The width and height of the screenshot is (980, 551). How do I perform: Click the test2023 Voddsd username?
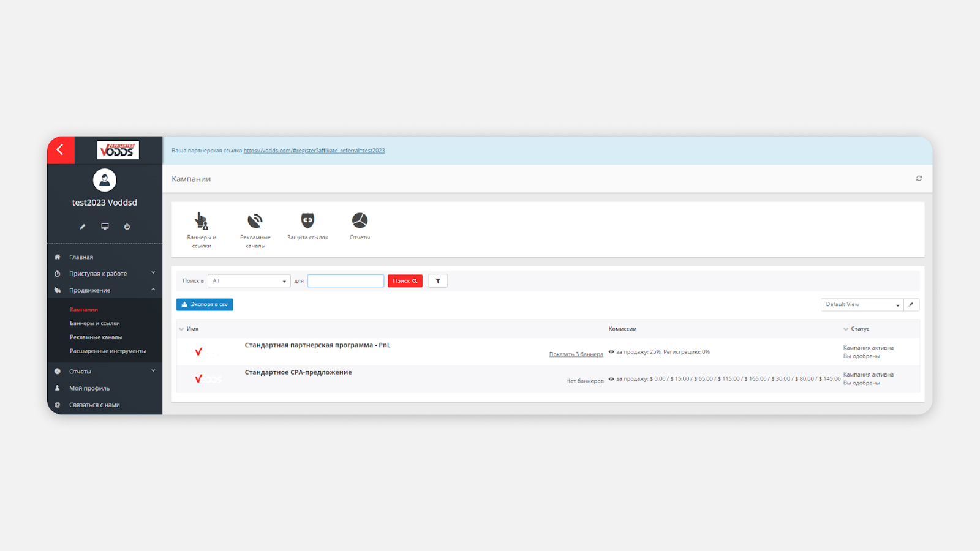tap(105, 203)
